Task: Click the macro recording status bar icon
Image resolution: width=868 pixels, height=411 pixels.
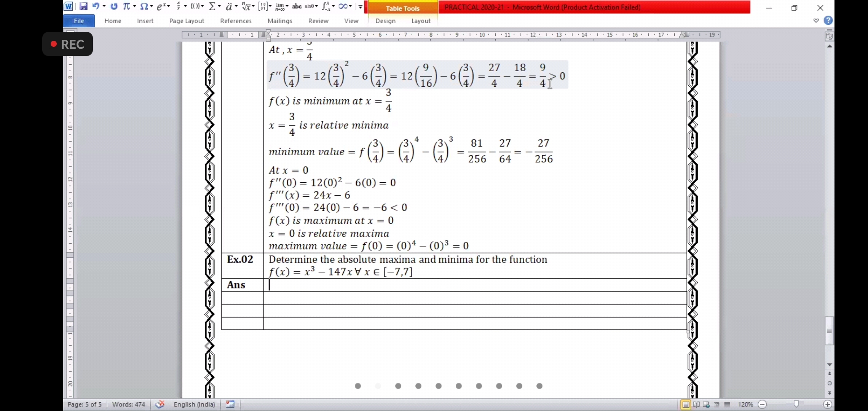Action: coord(230,404)
